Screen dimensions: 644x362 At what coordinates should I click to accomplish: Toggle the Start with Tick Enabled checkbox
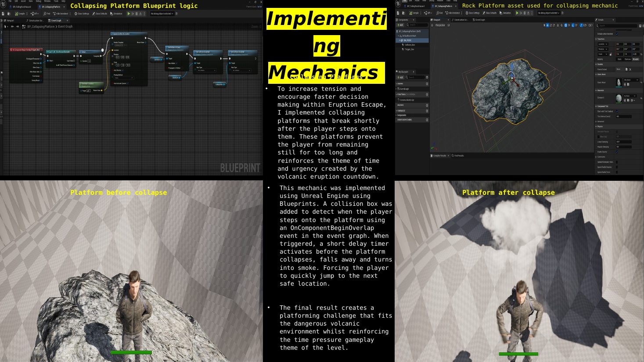pyautogui.click(x=617, y=111)
